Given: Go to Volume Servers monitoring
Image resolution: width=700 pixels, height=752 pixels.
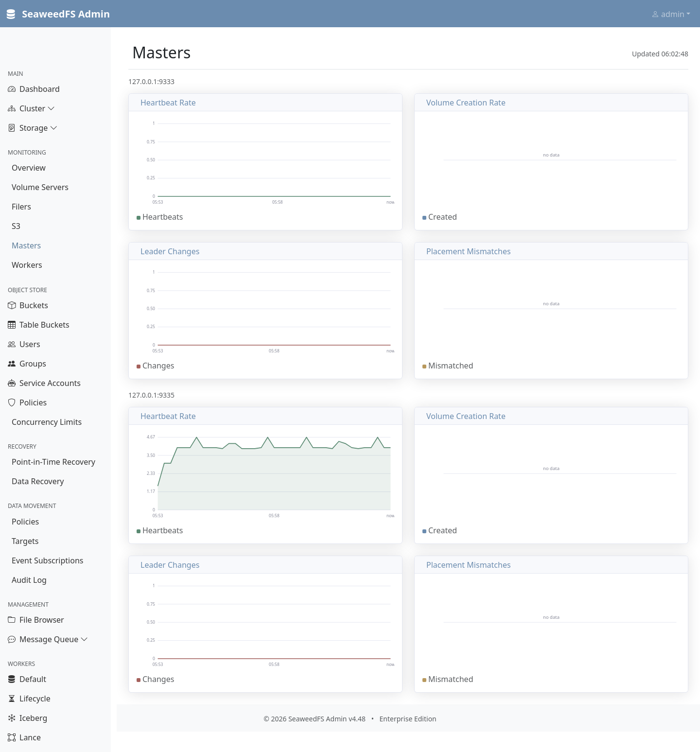Looking at the screenshot, I should [40, 187].
